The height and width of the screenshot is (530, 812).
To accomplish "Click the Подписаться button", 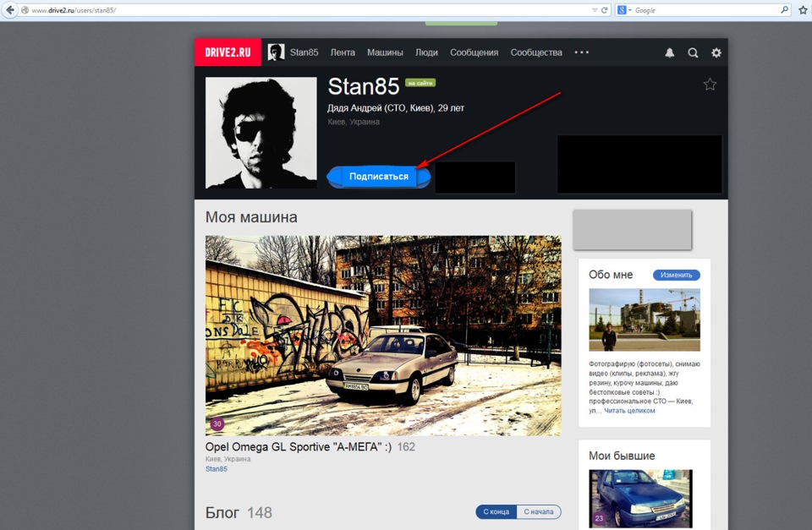I will tap(379, 177).
